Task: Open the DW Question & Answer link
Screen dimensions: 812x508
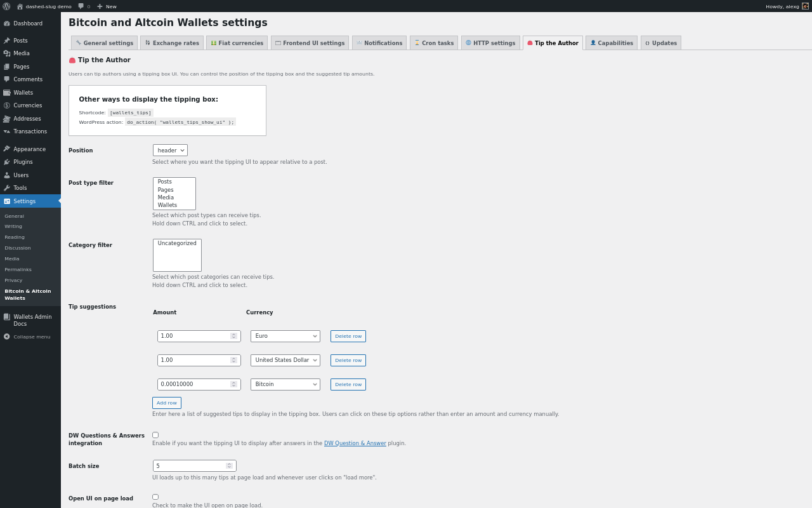Action: point(355,443)
